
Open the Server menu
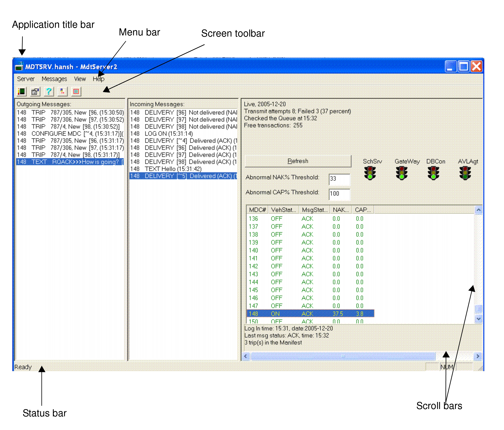(26, 79)
